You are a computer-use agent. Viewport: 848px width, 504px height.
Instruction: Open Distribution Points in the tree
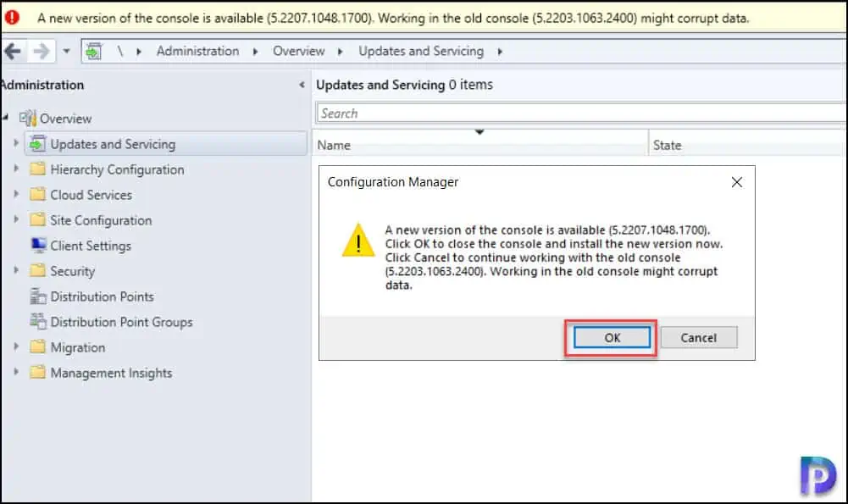click(x=103, y=296)
